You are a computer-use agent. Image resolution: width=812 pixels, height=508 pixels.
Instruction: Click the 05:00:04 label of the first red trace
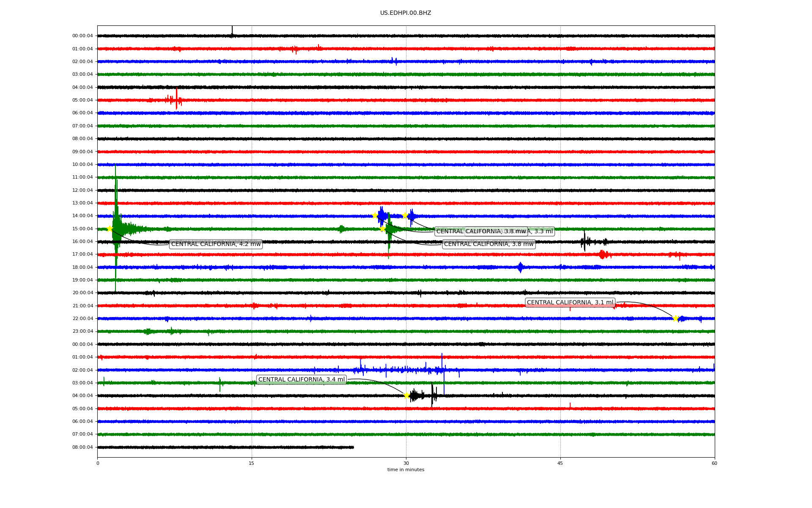(82, 100)
